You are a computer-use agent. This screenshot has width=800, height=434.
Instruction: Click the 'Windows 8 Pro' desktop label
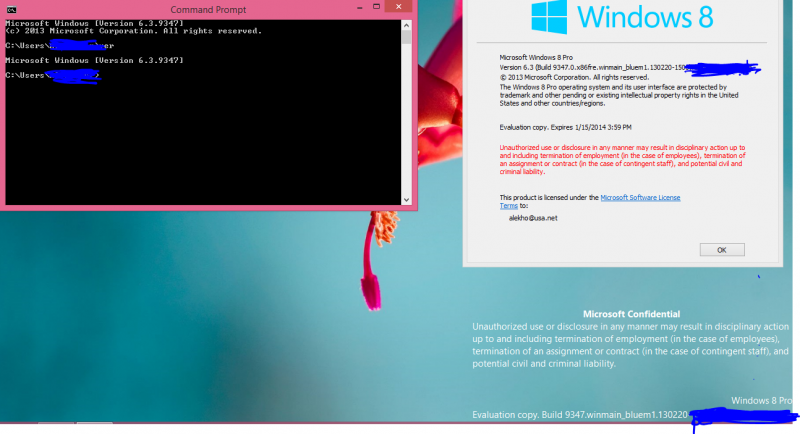tap(762, 401)
